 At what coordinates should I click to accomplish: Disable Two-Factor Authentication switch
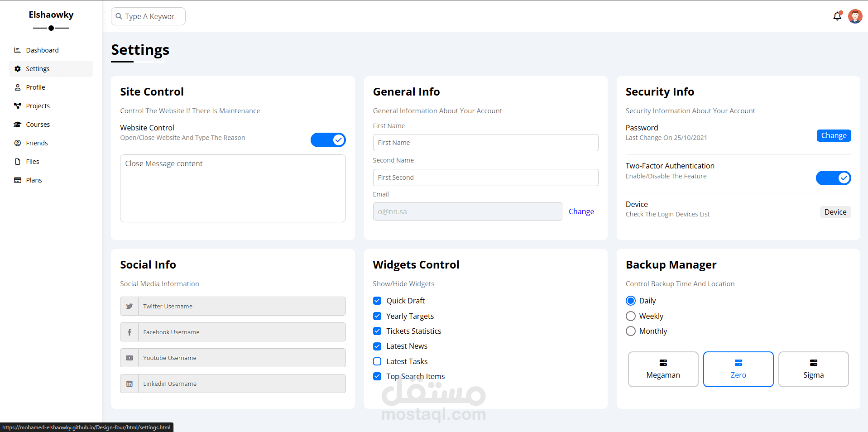[833, 178]
